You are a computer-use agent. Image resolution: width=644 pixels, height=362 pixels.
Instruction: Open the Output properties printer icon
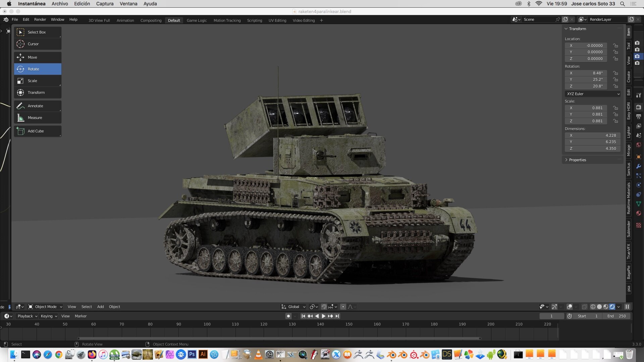pyautogui.click(x=639, y=117)
